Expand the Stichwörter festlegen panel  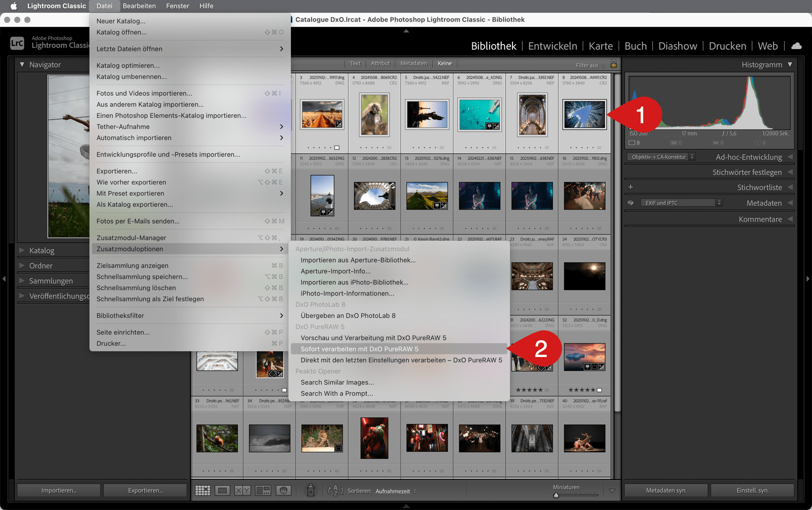(x=790, y=172)
